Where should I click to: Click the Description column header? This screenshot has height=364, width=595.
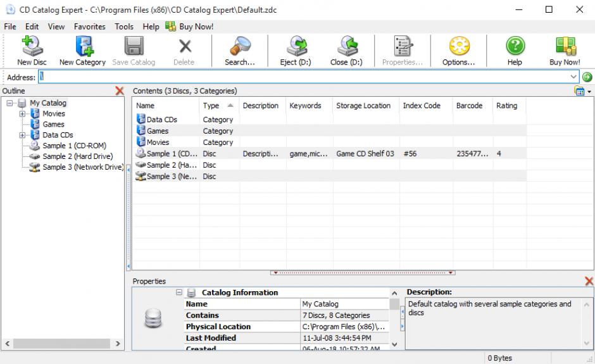click(x=263, y=106)
